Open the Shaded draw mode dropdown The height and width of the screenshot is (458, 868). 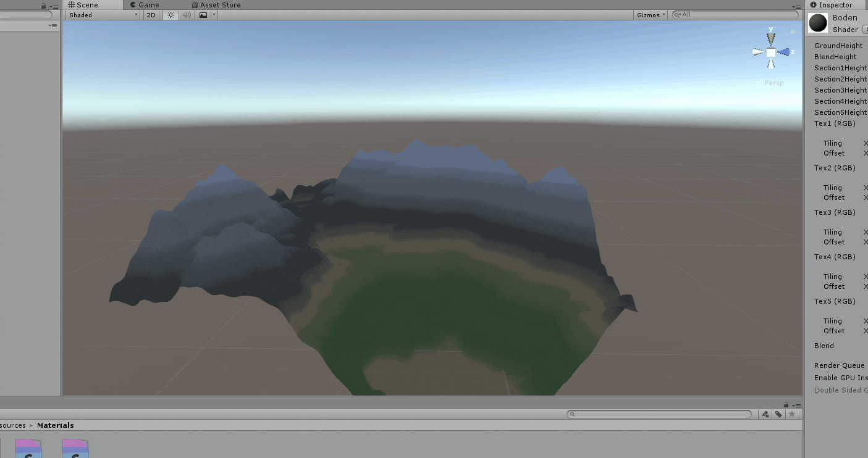coord(102,15)
